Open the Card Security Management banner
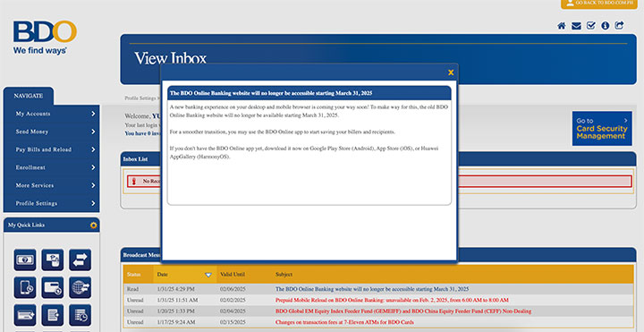This screenshot has width=644, height=332. coord(602,128)
